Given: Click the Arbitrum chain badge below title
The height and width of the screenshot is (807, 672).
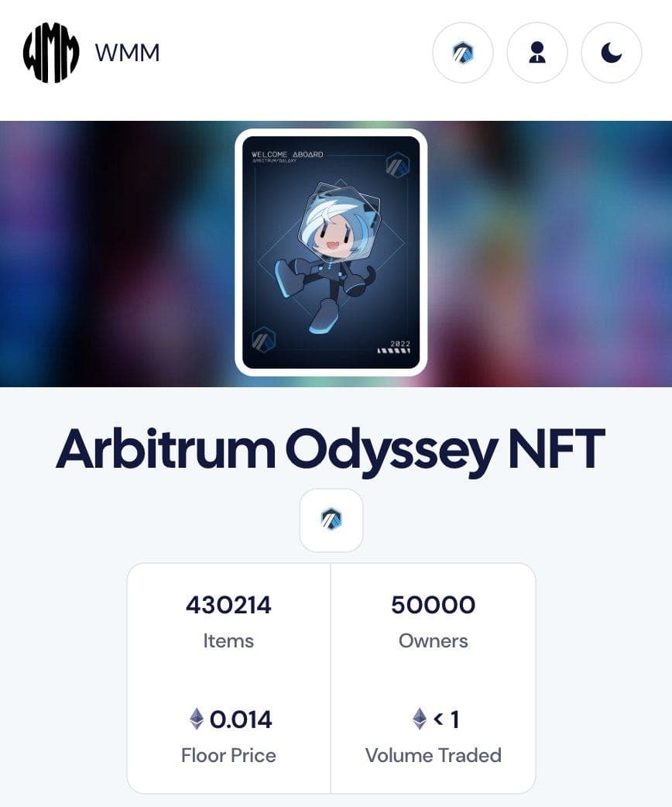Looking at the screenshot, I should click(331, 520).
